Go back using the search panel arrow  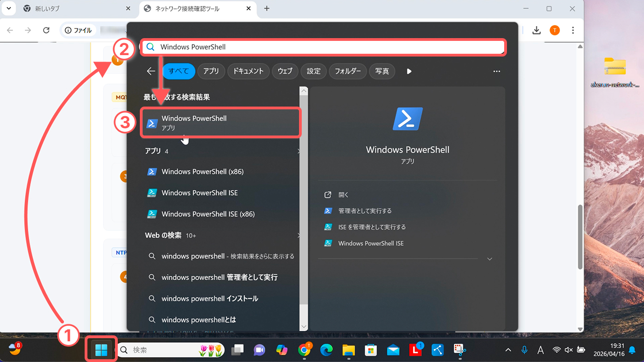pos(151,71)
